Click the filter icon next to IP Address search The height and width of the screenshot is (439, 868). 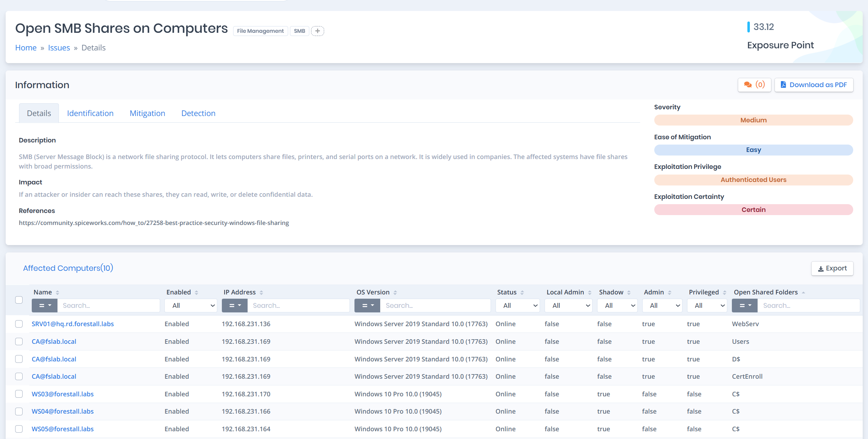[x=234, y=305]
